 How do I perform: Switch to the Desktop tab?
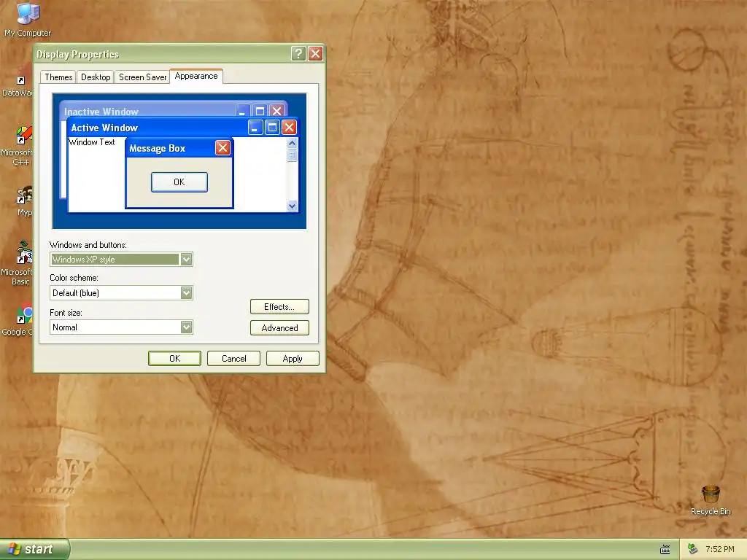click(96, 77)
